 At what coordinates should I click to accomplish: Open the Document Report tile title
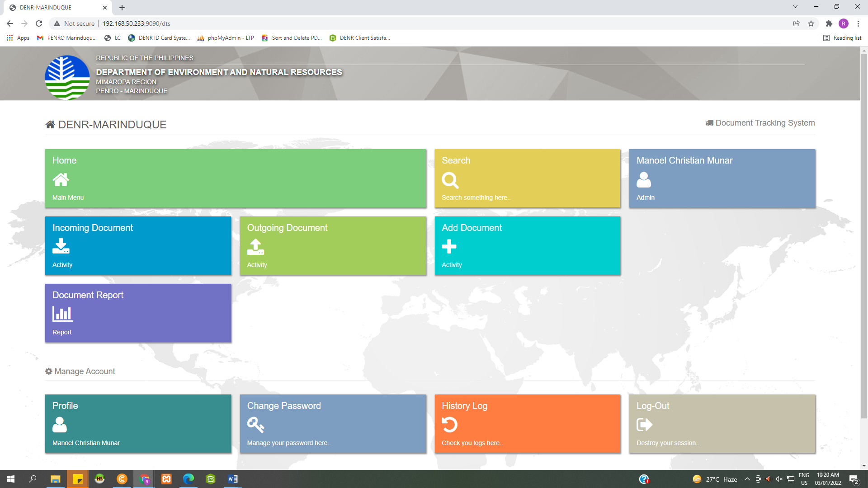click(x=88, y=295)
